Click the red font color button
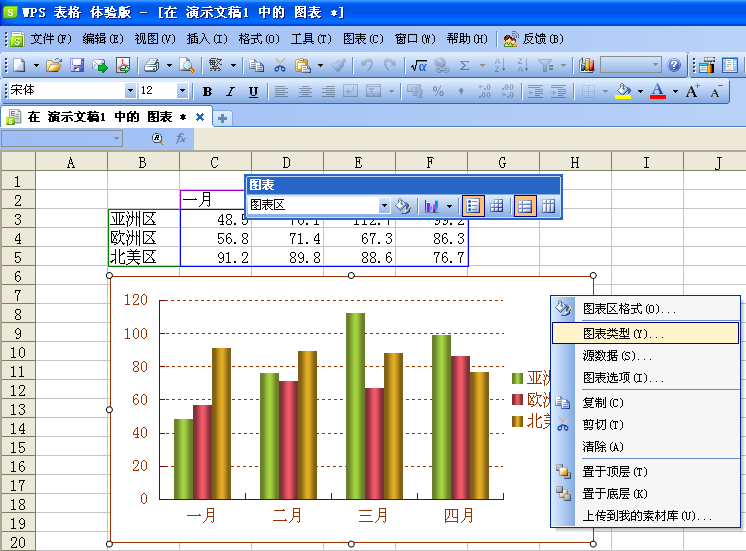 [658, 90]
